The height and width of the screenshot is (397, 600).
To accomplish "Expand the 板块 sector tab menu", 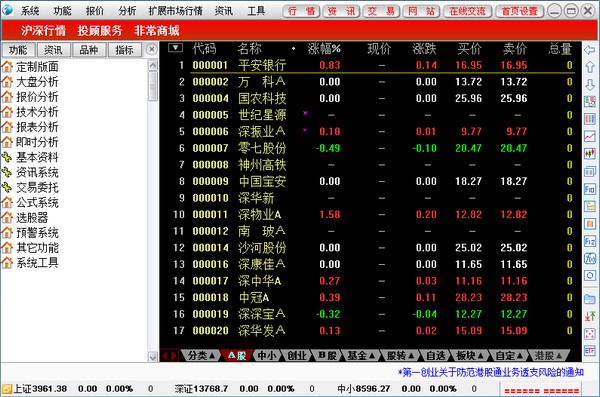I will point(470,356).
